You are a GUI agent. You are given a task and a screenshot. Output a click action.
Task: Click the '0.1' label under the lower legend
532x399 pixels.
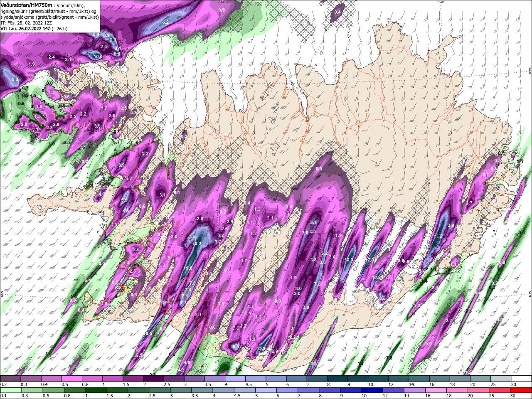coord(3,396)
